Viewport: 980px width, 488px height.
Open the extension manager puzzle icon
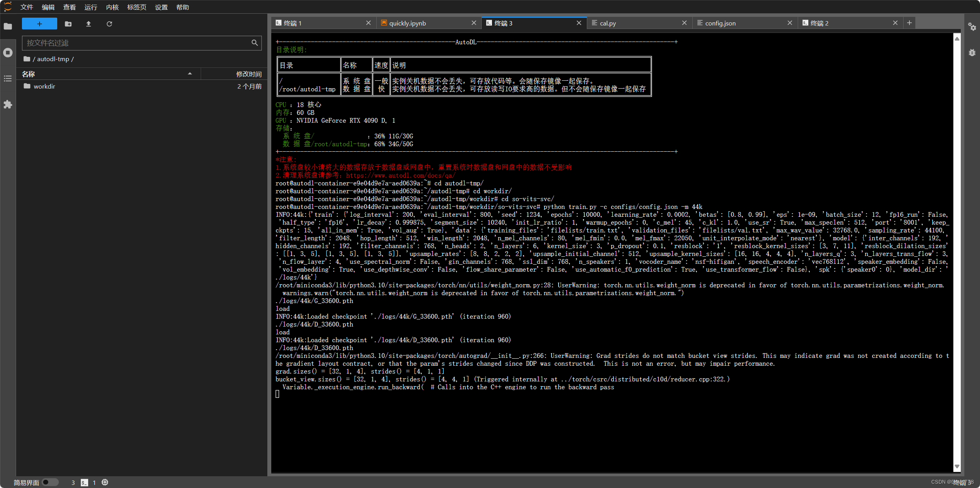[x=8, y=105]
